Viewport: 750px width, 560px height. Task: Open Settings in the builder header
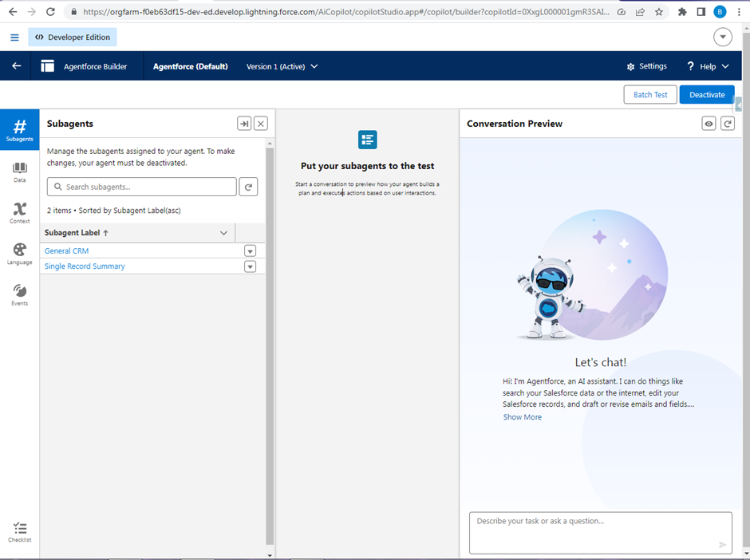[647, 66]
